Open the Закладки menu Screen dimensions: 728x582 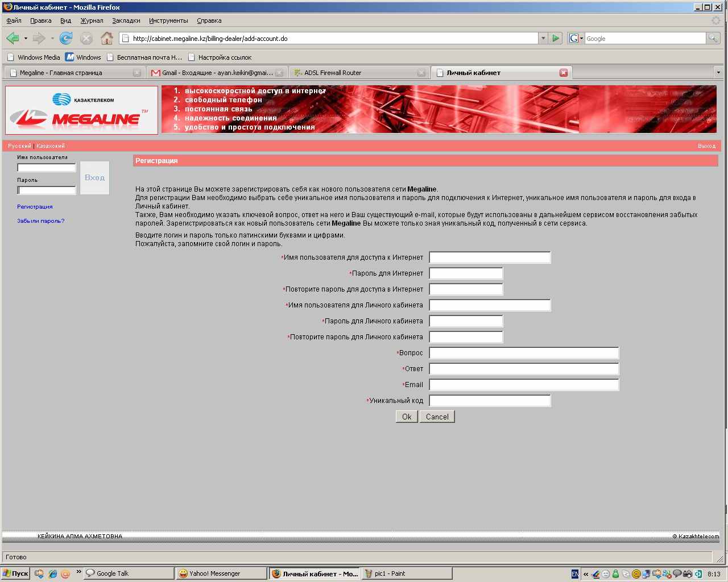(x=126, y=20)
